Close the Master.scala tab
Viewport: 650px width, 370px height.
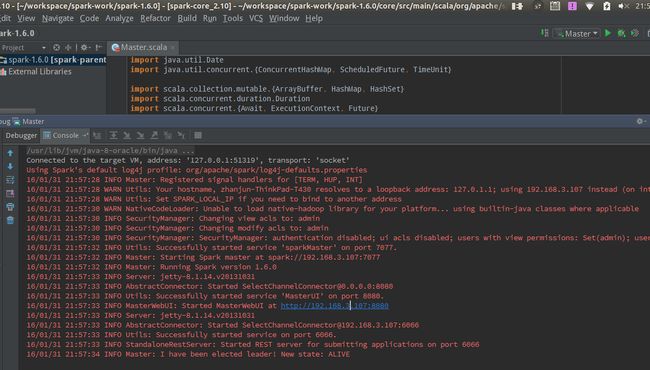[173, 48]
